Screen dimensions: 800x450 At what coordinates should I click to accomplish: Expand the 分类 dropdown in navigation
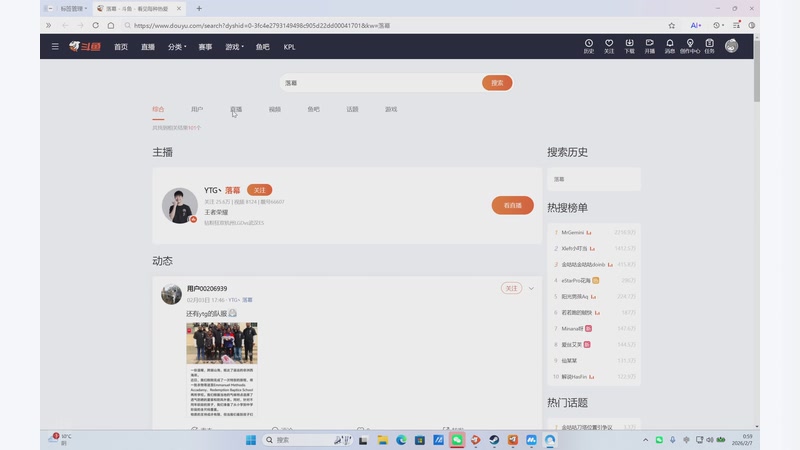[177, 46]
